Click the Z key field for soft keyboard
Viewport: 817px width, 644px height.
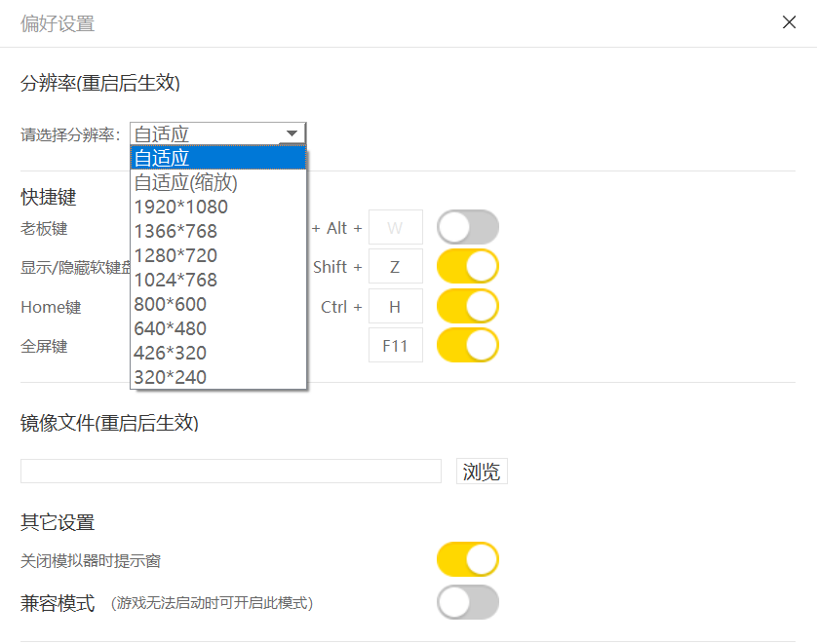click(396, 267)
